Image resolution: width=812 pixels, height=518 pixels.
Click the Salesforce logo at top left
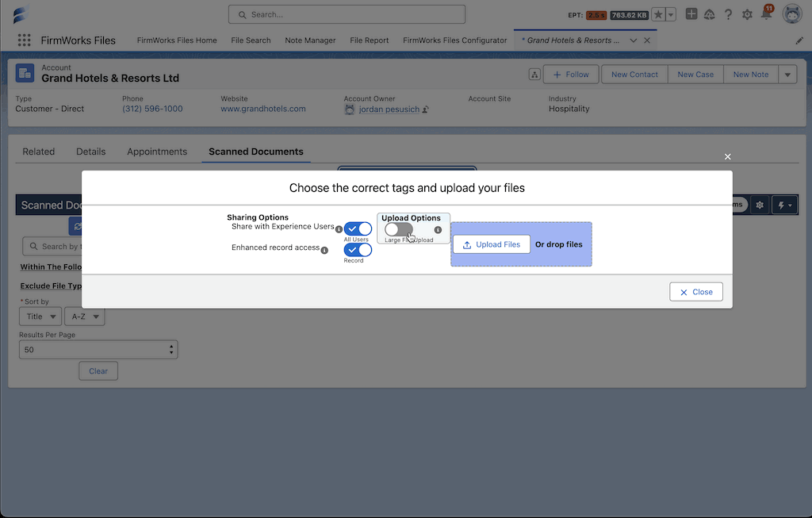21,14
